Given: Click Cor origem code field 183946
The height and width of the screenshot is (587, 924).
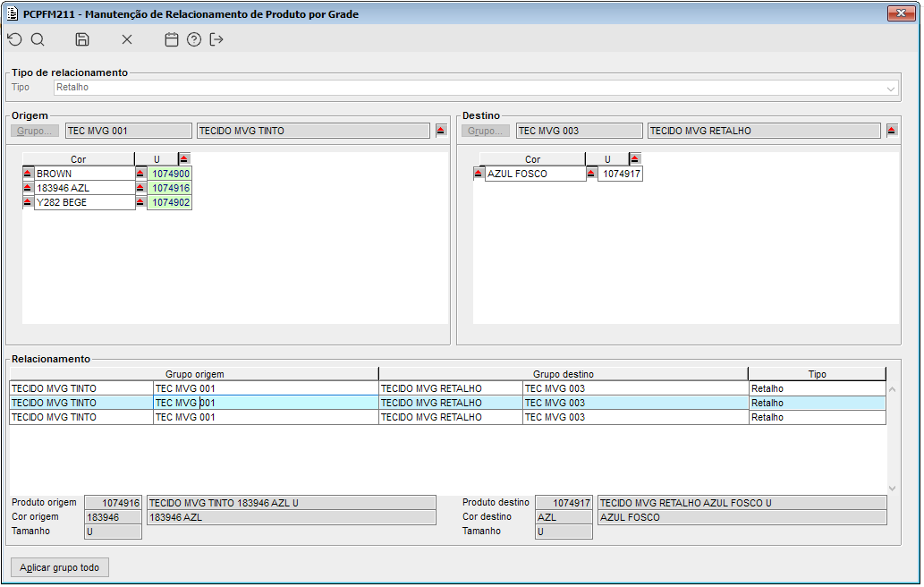Looking at the screenshot, I should click(113, 517).
